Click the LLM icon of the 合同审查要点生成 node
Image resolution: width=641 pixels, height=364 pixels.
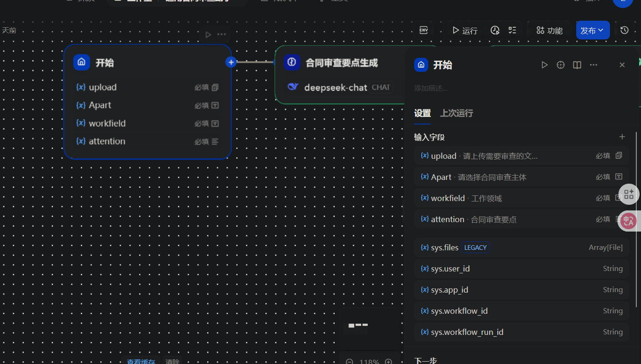click(292, 62)
